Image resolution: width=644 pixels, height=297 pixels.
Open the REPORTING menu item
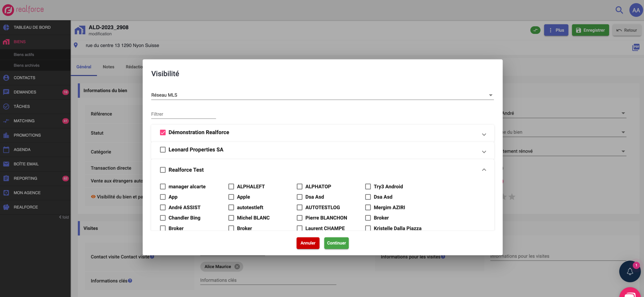coord(35,178)
